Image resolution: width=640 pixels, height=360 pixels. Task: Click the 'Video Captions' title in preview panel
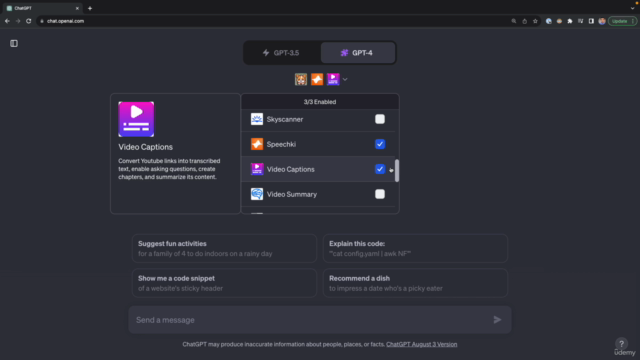click(145, 147)
